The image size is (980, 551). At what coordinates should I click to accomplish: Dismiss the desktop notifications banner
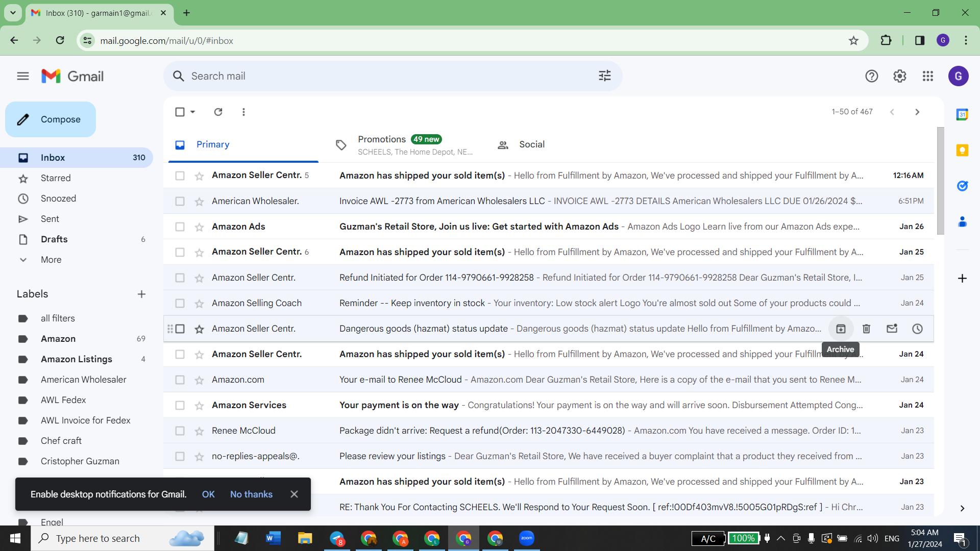click(x=294, y=494)
